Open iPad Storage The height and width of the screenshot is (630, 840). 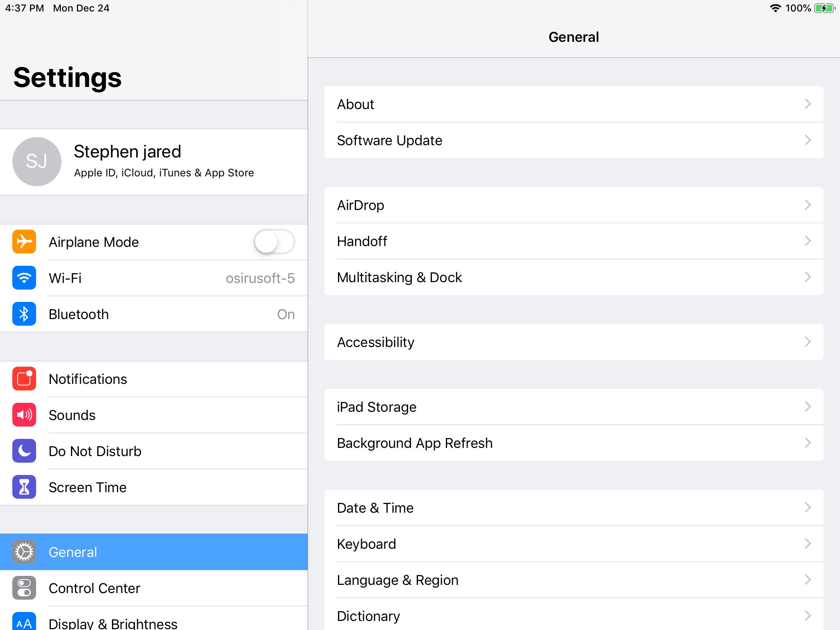pos(574,406)
